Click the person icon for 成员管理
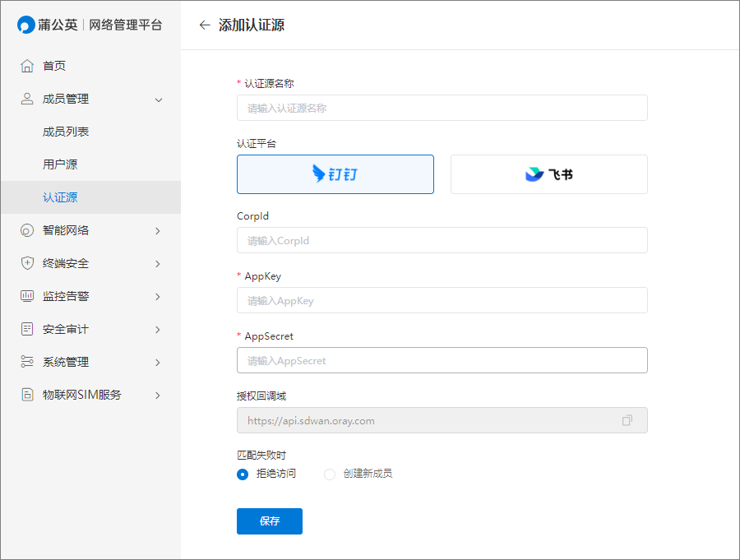Image resolution: width=740 pixels, height=560 pixels. 27,99
